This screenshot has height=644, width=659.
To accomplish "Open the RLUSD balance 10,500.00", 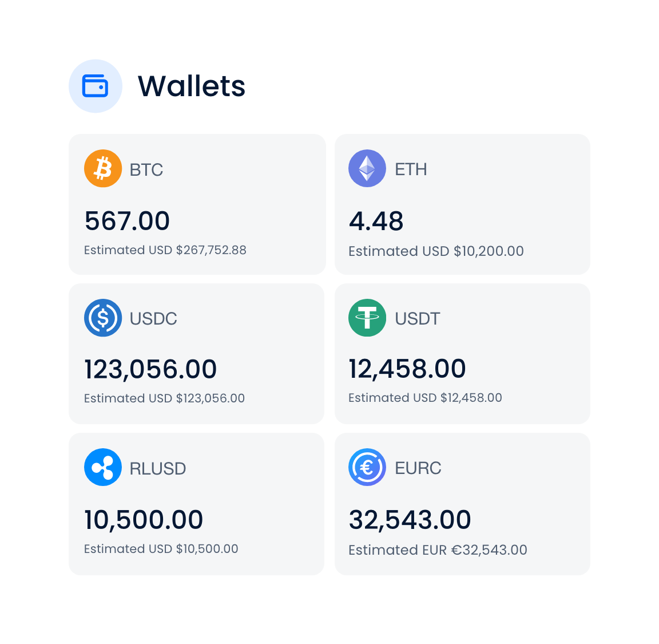I will pos(144,520).
